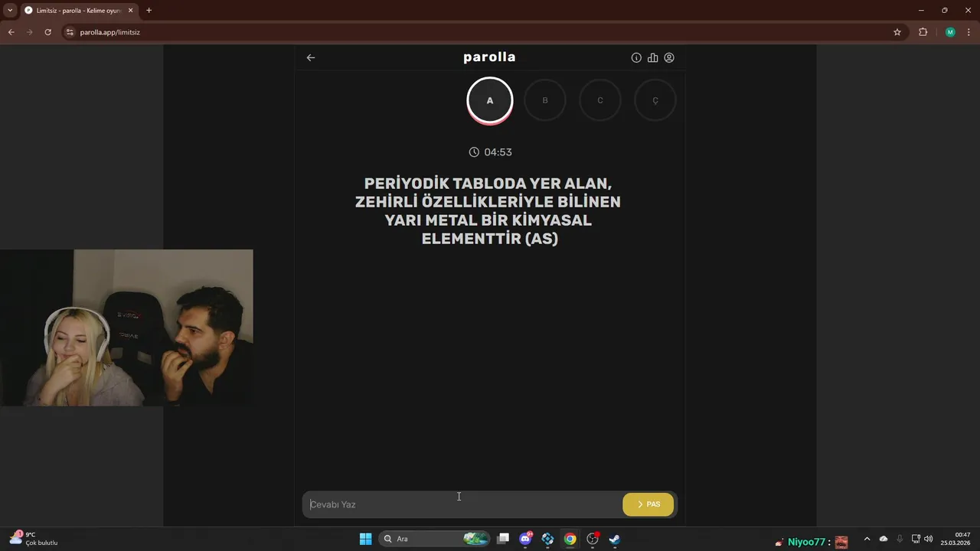Image resolution: width=980 pixels, height=551 pixels.
Task: Click the taskbar Ara search box
Action: coord(434,539)
